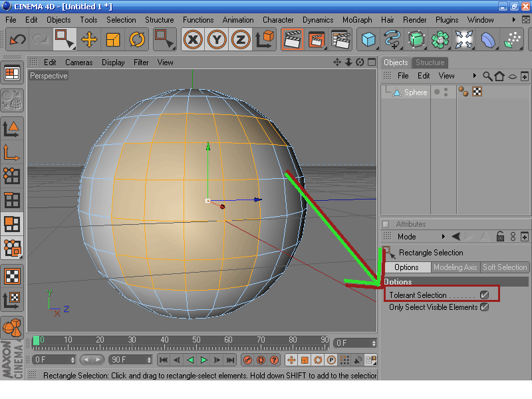
Task: Click the greyed-out Redo icon
Action: pos(41,40)
